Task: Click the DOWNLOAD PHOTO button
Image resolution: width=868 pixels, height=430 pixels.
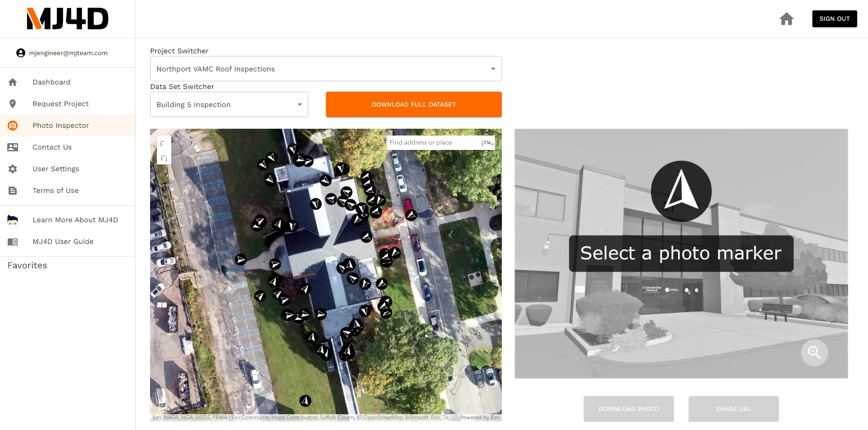Action: coord(629,409)
